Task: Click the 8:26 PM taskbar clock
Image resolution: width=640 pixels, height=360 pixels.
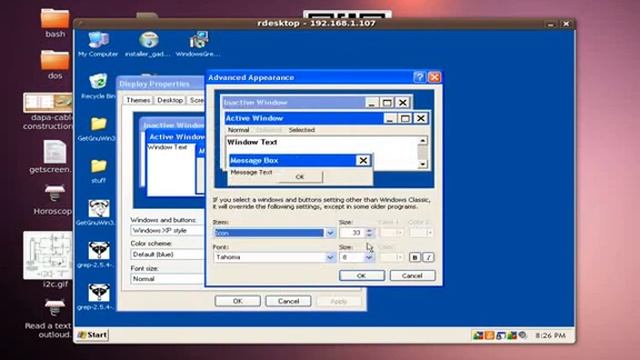Action: tap(550, 336)
